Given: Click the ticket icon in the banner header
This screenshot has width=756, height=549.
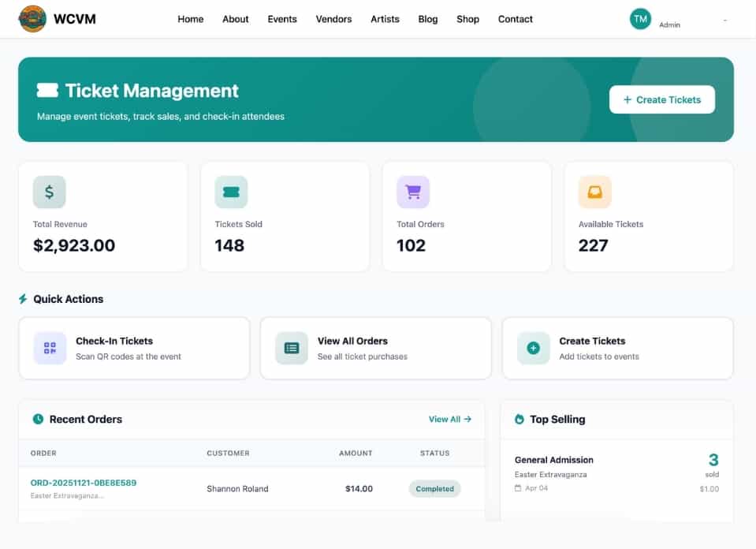Looking at the screenshot, I should click(x=48, y=90).
